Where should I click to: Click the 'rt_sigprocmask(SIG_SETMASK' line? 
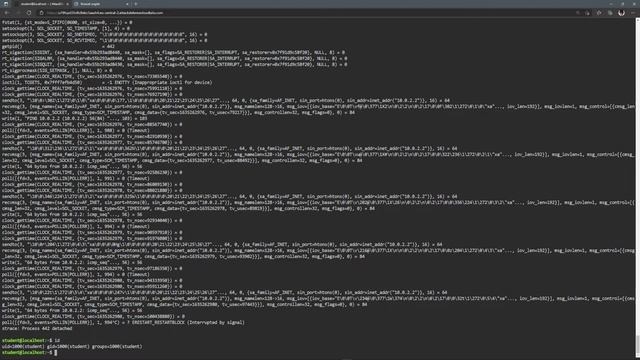[57, 71]
